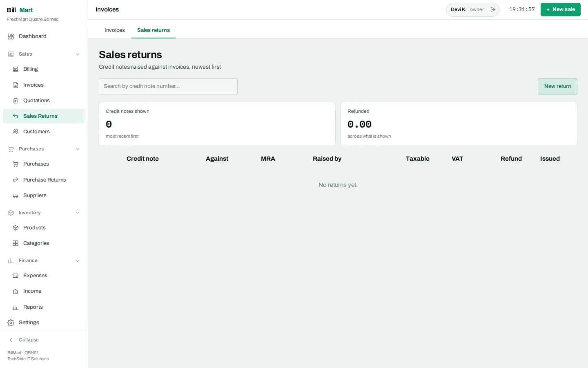Image resolution: width=588 pixels, height=368 pixels.
Task: Click the Sales section icon
Action: 11,54
